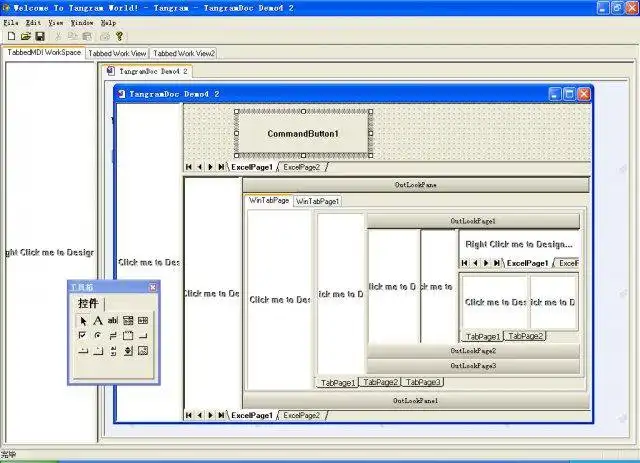Expand the OutLookPane header bar

tap(416, 185)
